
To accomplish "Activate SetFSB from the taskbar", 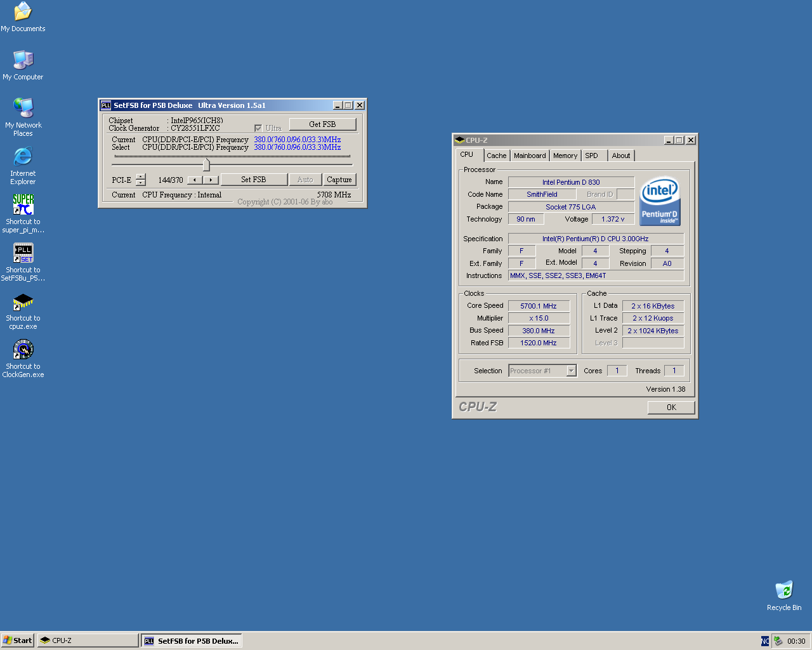I will (192, 640).
